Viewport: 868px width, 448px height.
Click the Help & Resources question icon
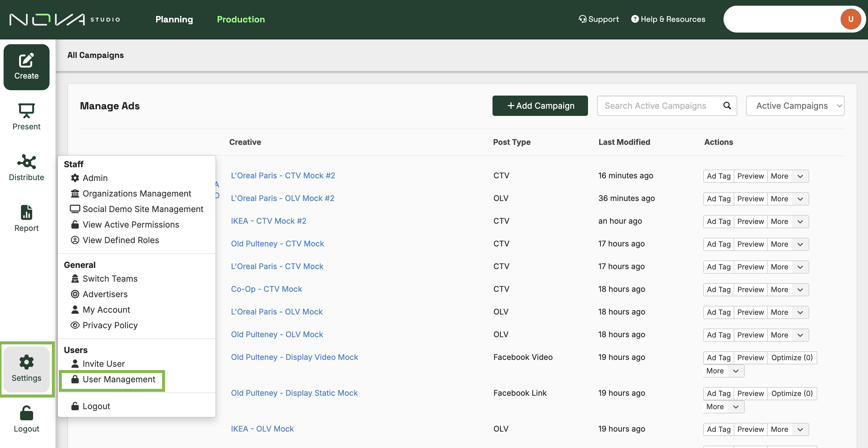[x=635, y=19]
